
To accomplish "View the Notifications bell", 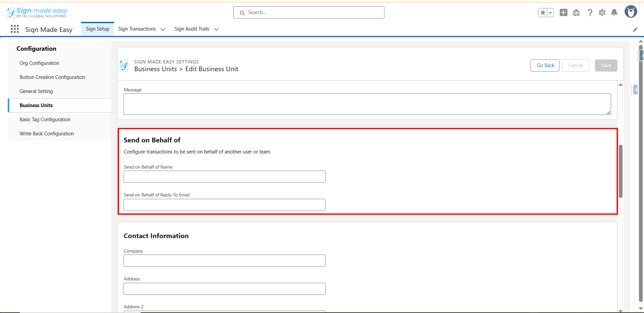I will [x=614, y=13].
